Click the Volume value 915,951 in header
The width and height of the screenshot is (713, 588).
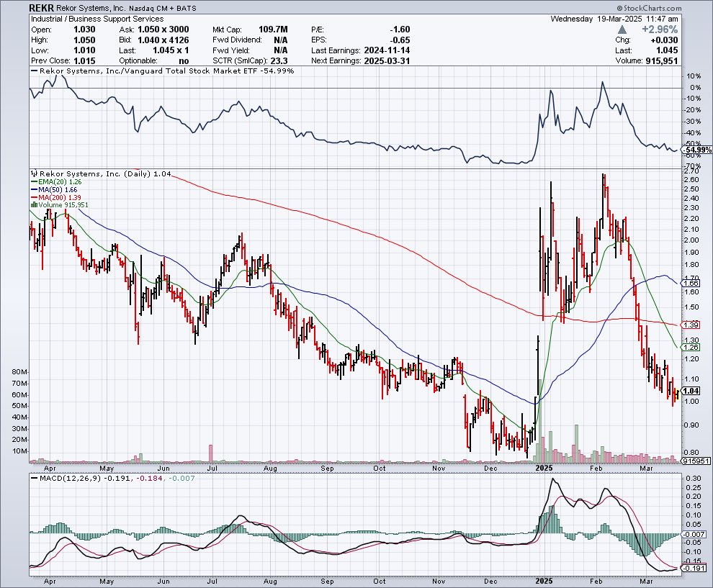point(662,61)
